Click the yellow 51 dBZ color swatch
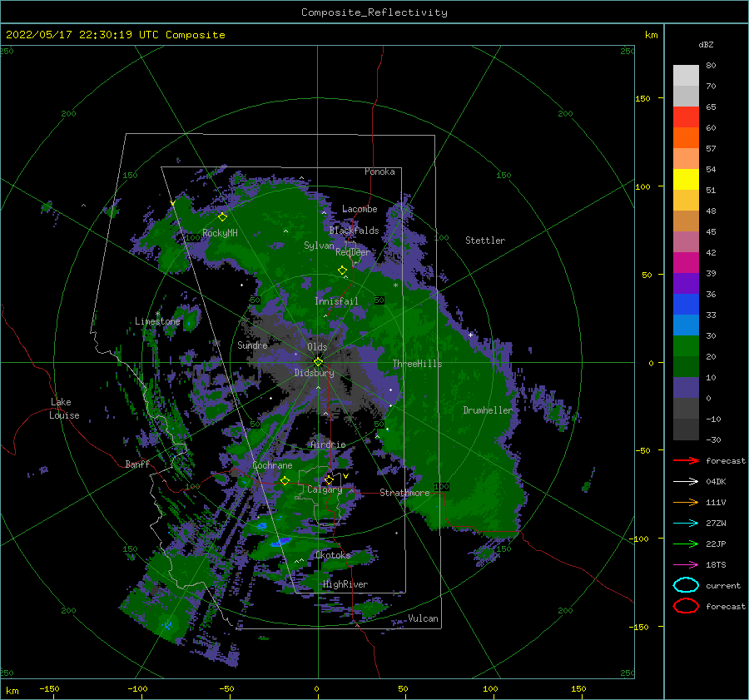Viewport: 749px width, 700px height. (x=686, y=179)
